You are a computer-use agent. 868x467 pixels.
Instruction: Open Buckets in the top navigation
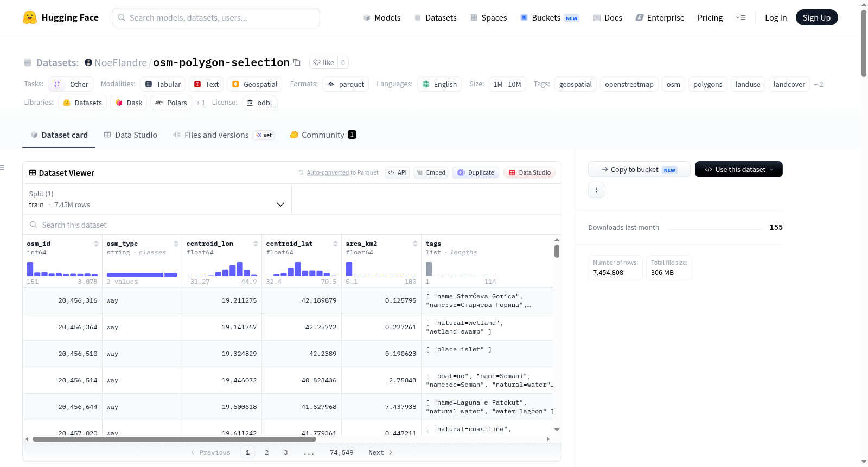550,17
